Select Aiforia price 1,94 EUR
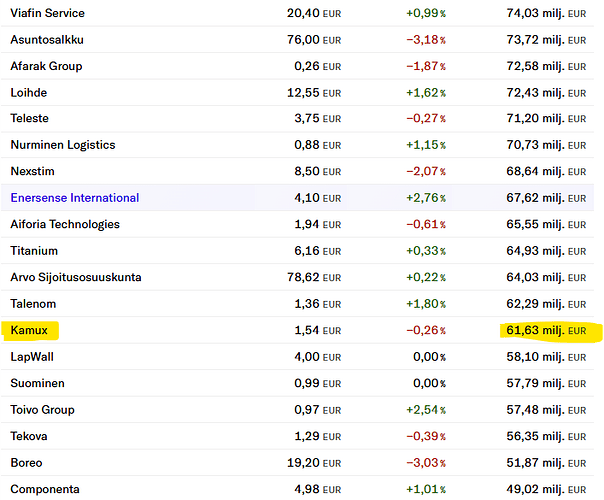 (x=318, y=224)
